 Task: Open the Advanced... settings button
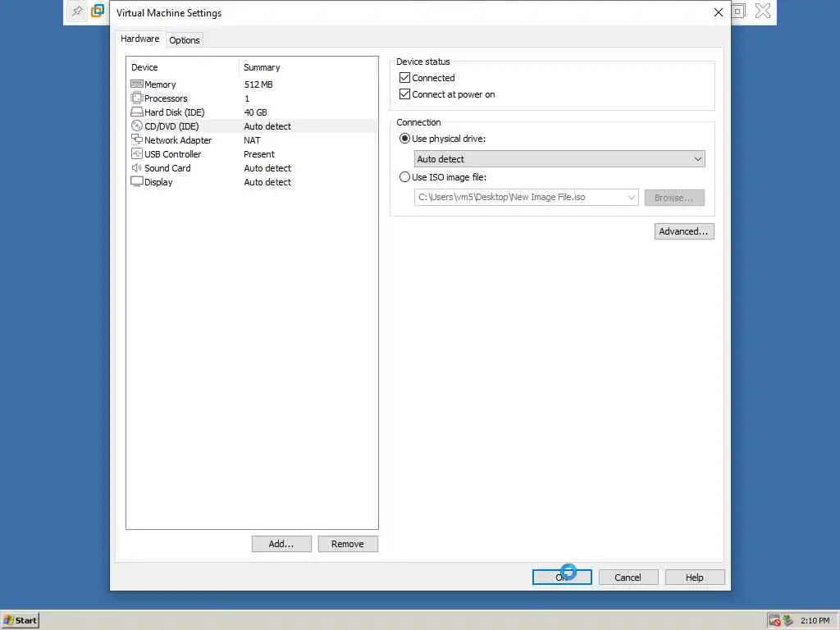(x=684, y=231)
